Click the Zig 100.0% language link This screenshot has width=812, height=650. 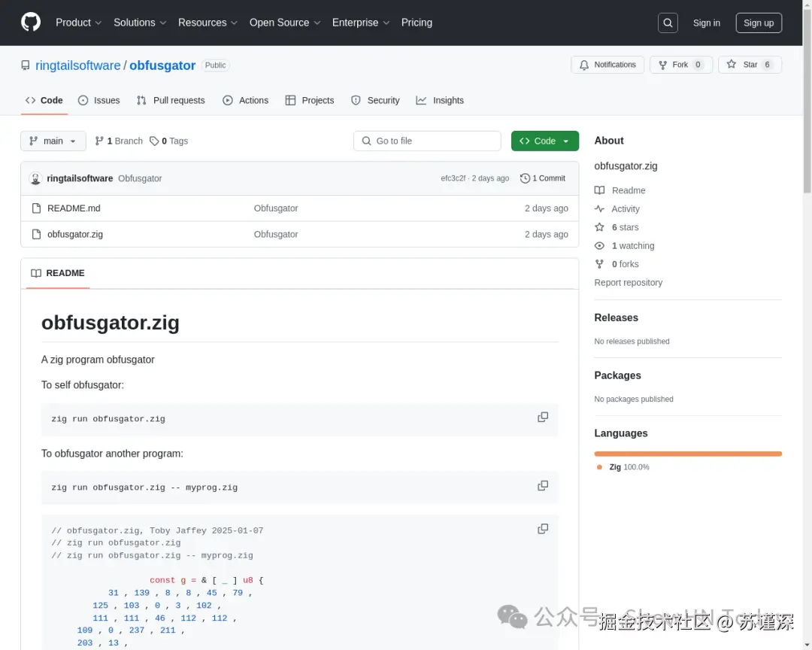623,467
